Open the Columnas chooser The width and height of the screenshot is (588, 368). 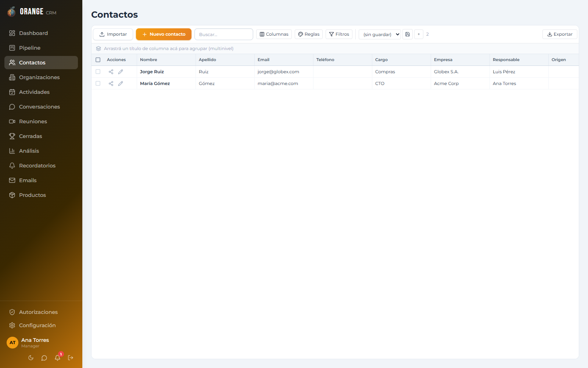point(274,34)
